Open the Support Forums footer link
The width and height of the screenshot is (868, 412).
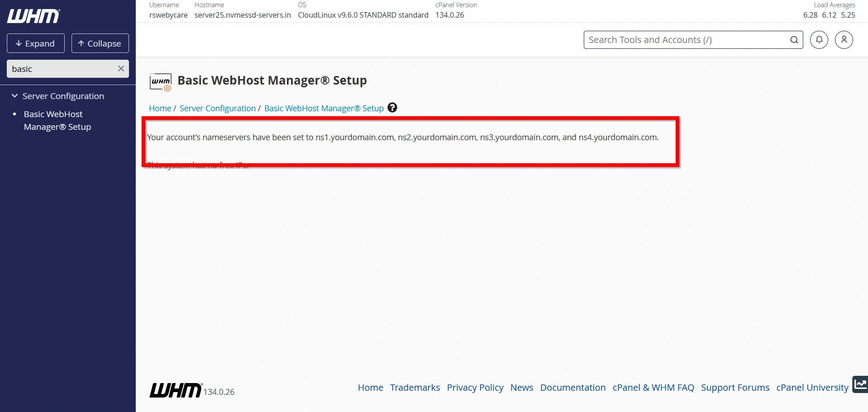(x=735, y=388)
